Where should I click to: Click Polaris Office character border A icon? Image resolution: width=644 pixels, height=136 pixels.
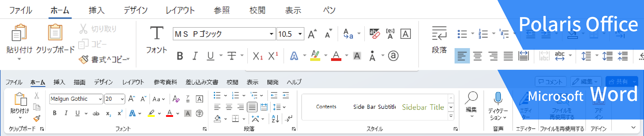click(406, 34)
